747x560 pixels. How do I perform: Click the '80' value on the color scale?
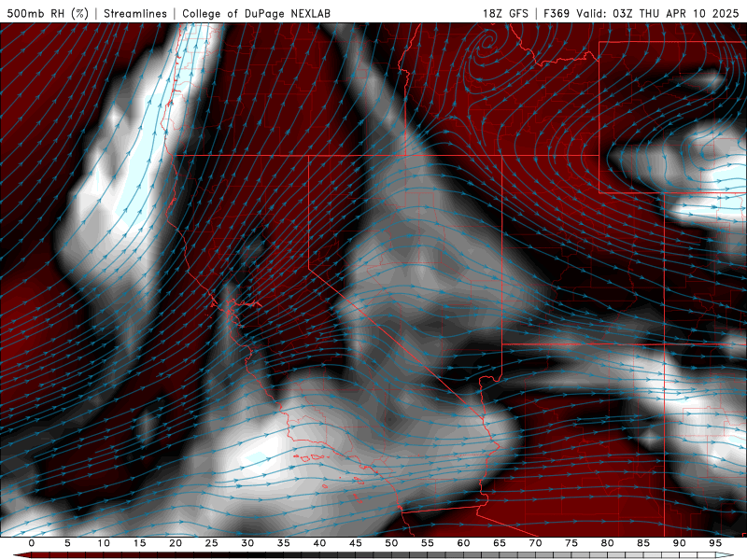(x=607, y=543)
